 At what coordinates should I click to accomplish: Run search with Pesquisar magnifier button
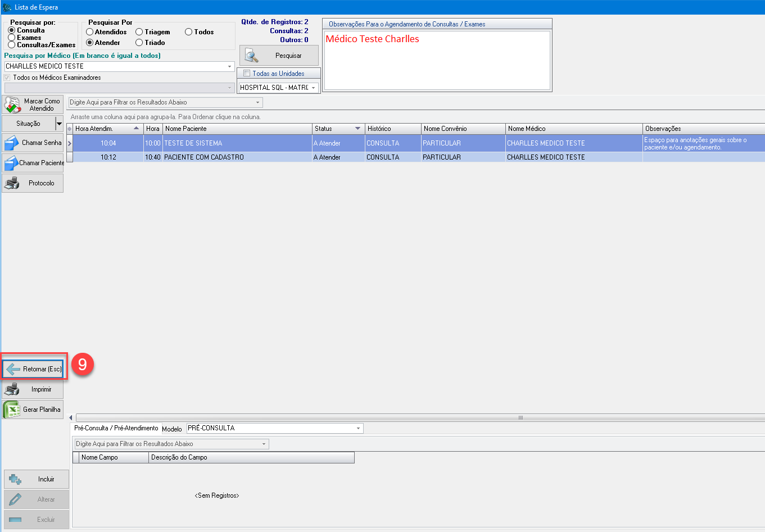click(x=279, y=56)
